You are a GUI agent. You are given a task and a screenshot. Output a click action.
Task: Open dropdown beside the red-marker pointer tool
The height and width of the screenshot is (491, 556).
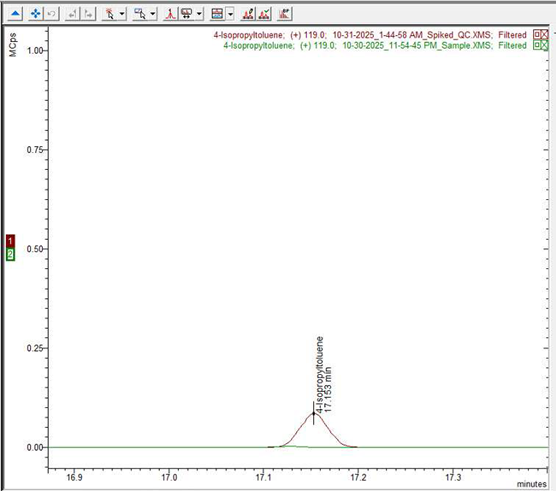coord(122,14)
